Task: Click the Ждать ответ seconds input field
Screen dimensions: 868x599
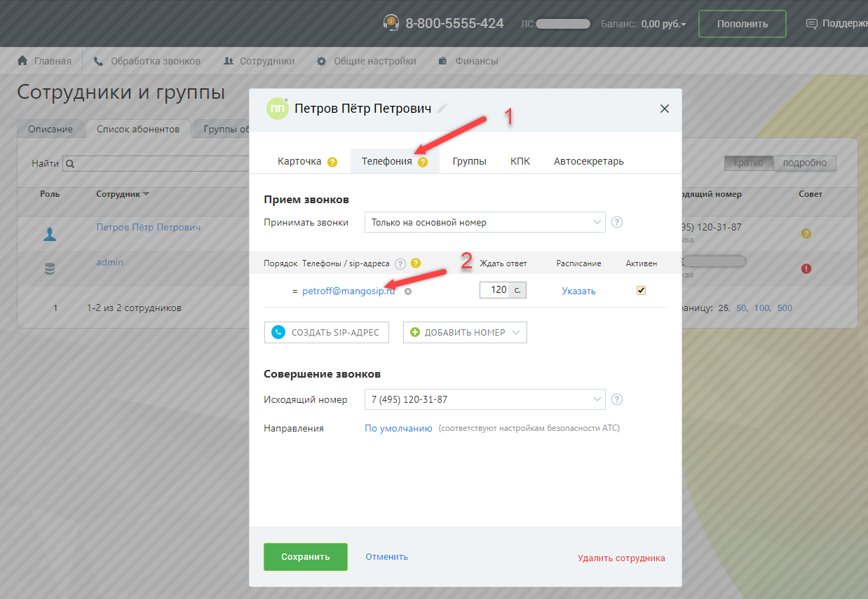Action: pyautogui.click(x=494, y=289)
